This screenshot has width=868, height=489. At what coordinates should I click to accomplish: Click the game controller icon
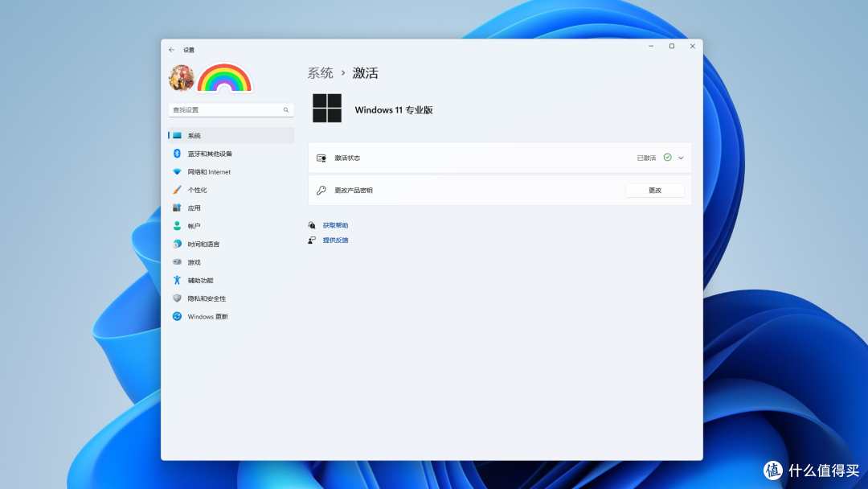tap(177, 262)
